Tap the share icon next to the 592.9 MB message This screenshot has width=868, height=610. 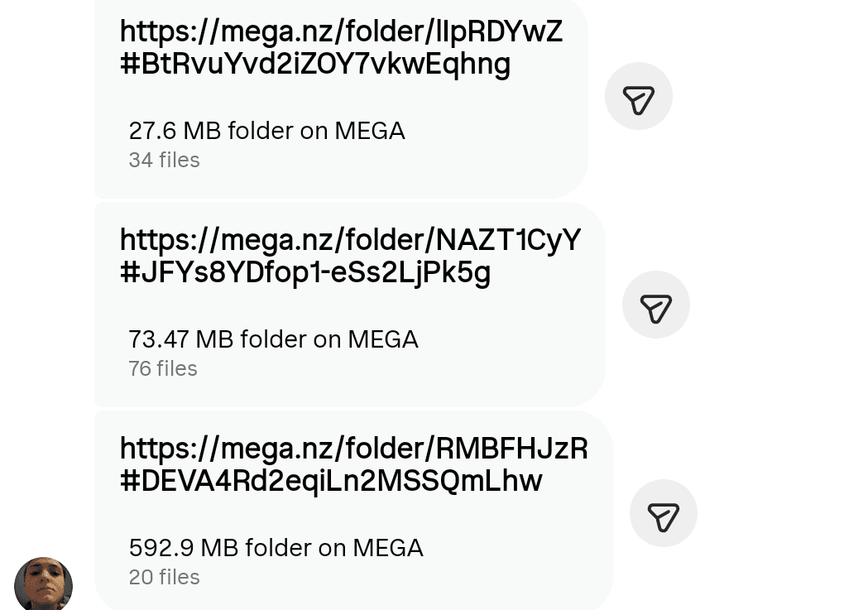(663, 514)
